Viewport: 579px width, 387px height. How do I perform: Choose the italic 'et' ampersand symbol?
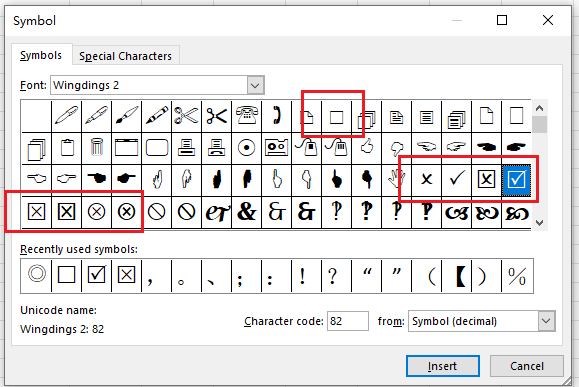(x=217, y=212)
